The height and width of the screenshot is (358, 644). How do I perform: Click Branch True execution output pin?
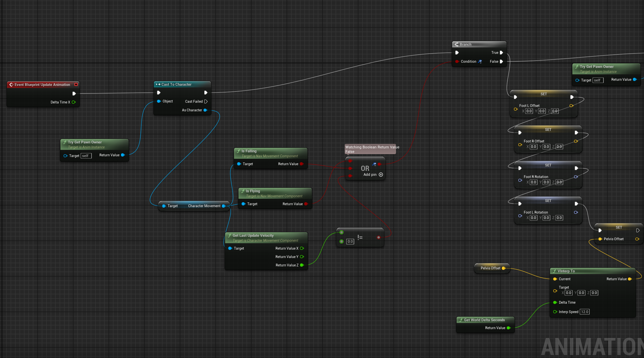pyautogui.click(x=501, y=53)
